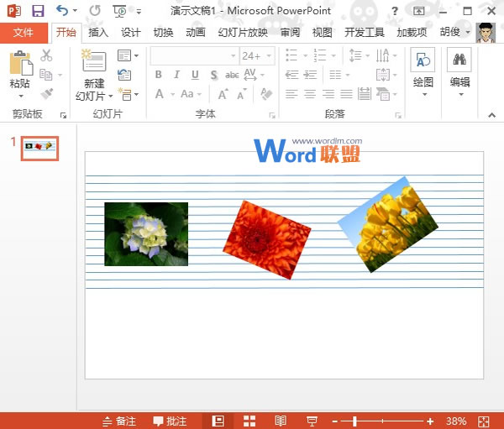Click the Paste clipboard icon
504x429 pixels.
click(x=21, y=63)
